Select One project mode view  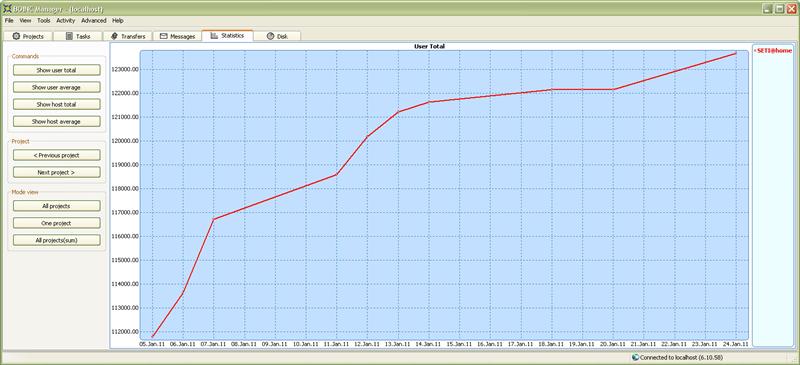[57, 223]
